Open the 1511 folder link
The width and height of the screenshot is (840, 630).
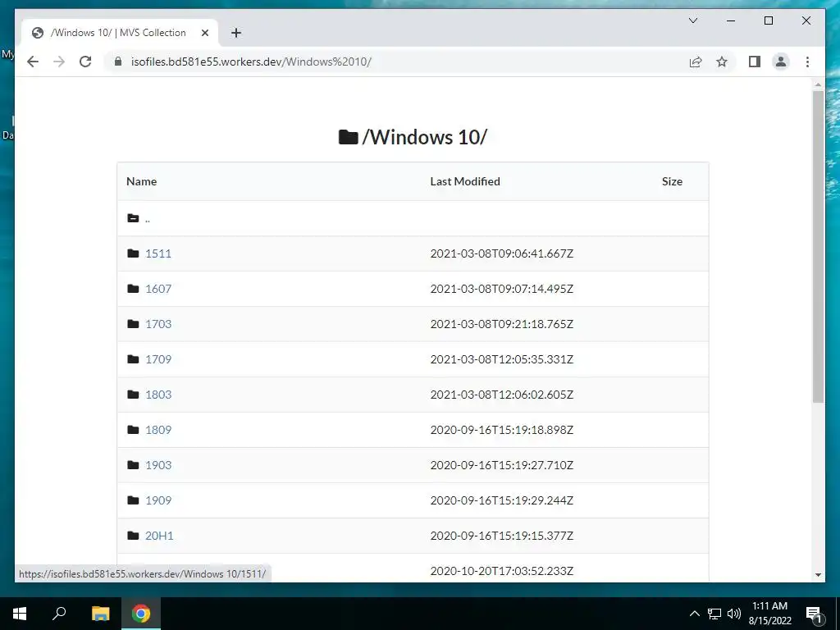[x=158, y=253]
